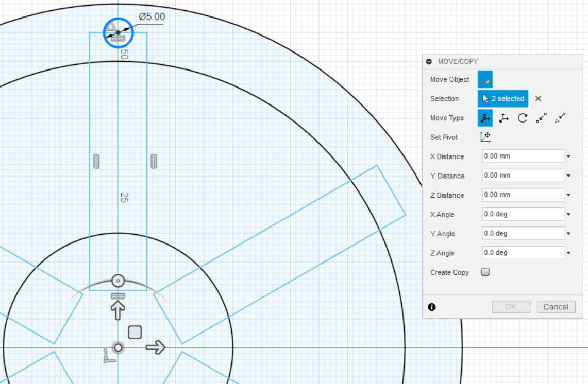This screenshot has height=384, width=588.
Task: Click the manipulator origin circle
Action: click(x=118, y=347)
